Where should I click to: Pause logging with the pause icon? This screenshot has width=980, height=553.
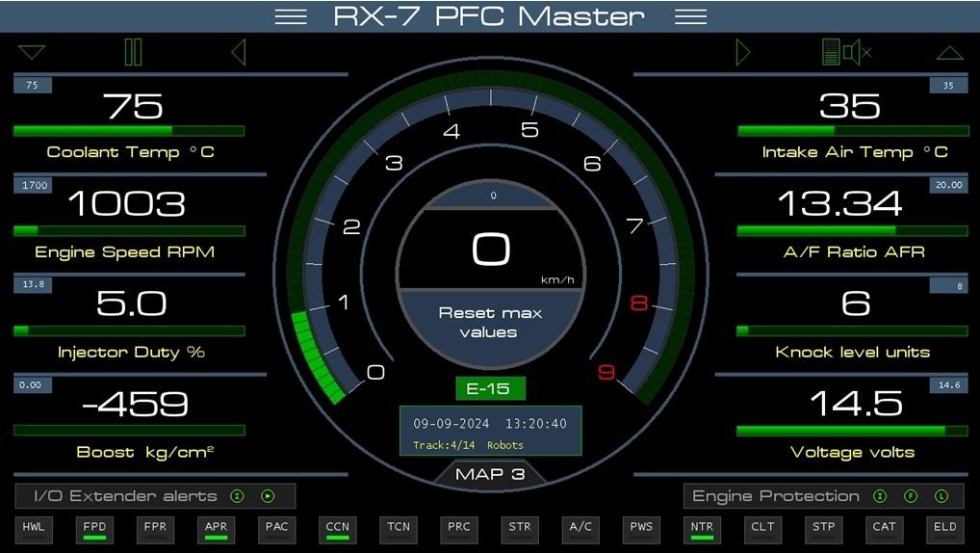(133, 52)
